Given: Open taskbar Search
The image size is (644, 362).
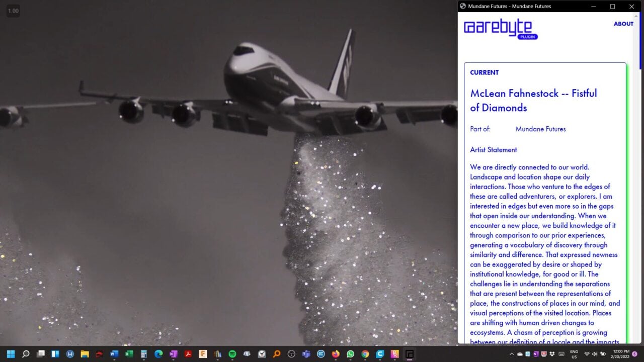Looking at the screenshot, I should point(26,354).
